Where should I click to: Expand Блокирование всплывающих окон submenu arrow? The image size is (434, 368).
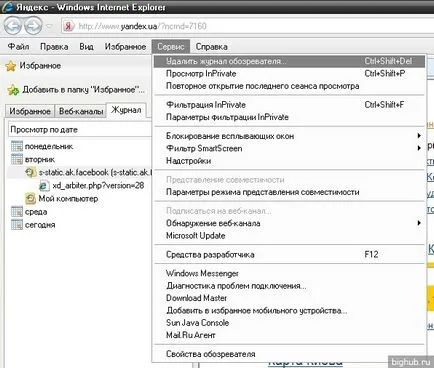point(419,136)
